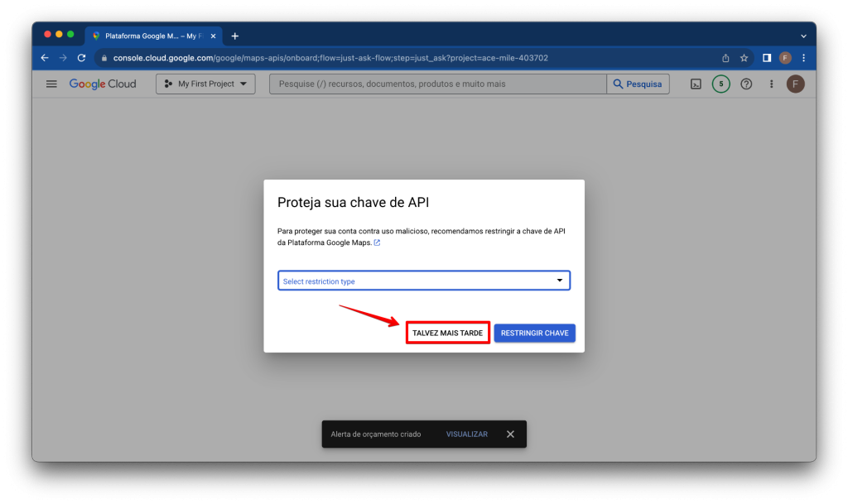The width and height of the screenshot is (848, 504).
Task: Click the Google Cloud logo
Action: pos(103,84)
